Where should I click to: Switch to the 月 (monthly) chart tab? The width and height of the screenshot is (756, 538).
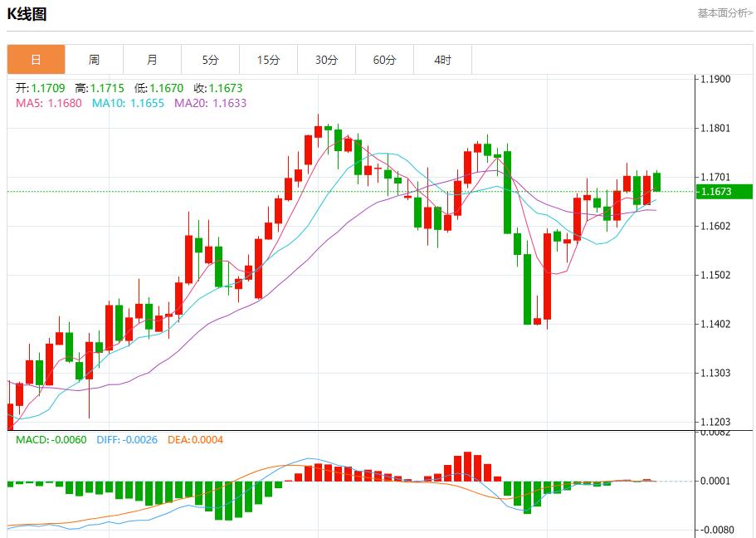(x=152, y=59)
